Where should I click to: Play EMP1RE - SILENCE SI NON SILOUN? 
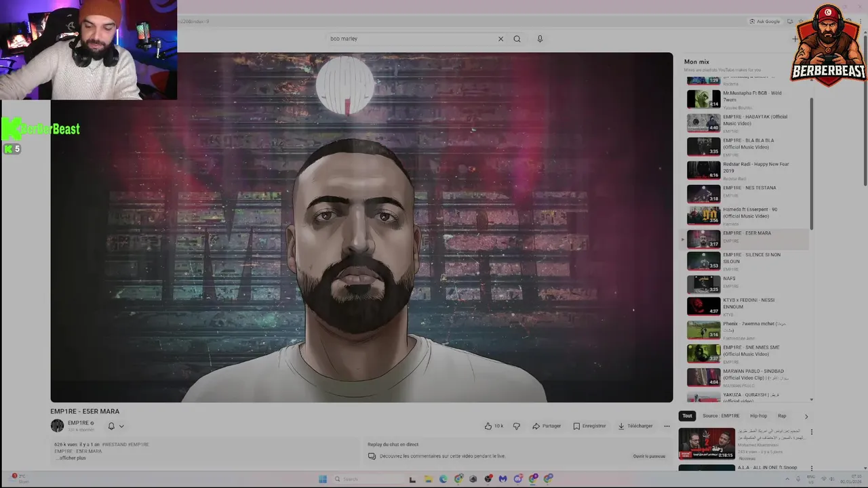click(746, 261)
